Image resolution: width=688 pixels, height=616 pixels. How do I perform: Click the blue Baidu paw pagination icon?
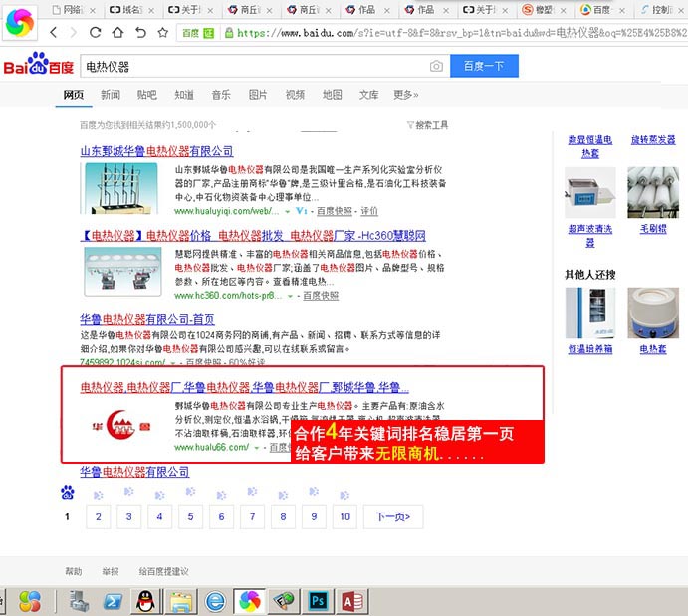[67, 492]
